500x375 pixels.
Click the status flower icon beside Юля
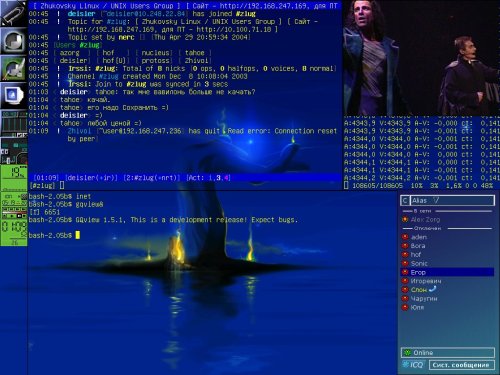click(405, 307)
